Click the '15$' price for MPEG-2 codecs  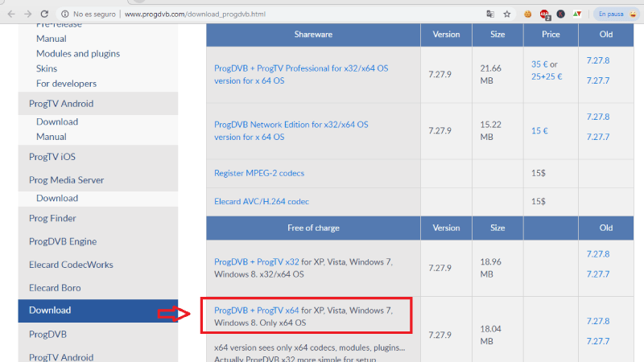click(539, 173)
